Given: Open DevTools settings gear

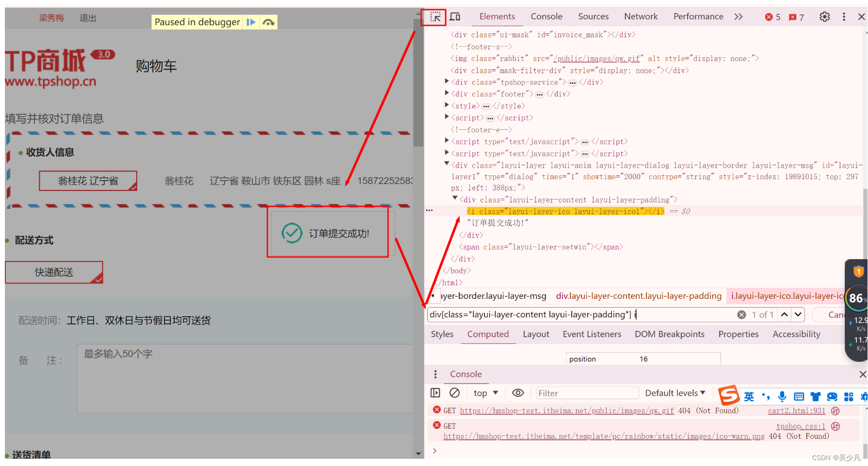Looking at the screenshot, I should click(x=824, y=16).
